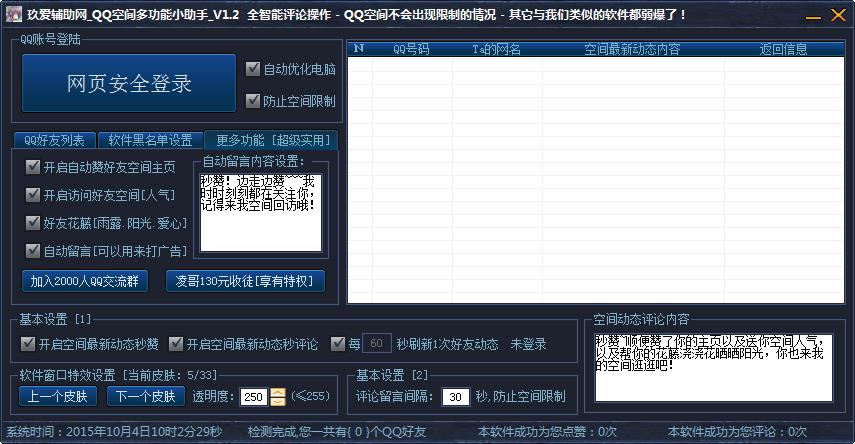
Task: Click the 凌哥130元收徒 button
Action: click(x=245, y=281)
